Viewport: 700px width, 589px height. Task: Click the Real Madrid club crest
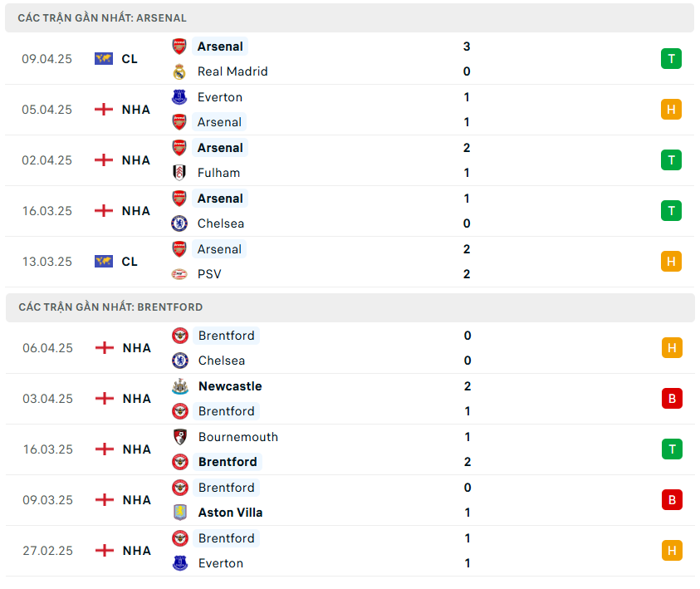[179, 71]
